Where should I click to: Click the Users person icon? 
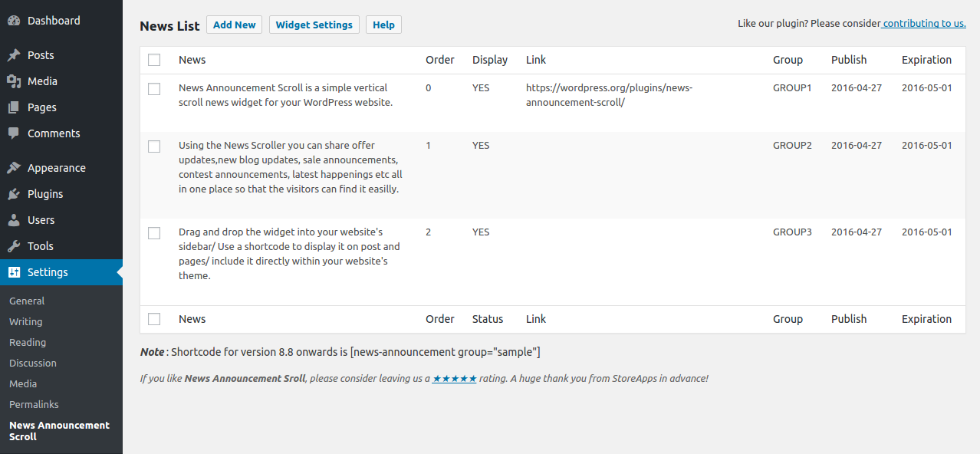click(x=14, y=220)
